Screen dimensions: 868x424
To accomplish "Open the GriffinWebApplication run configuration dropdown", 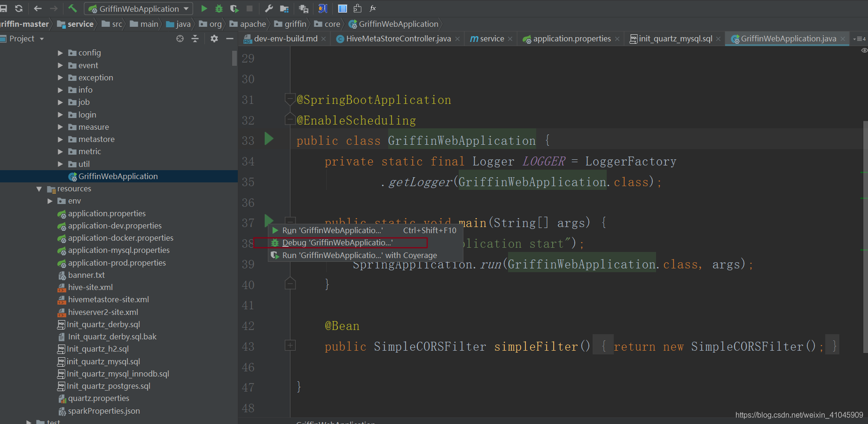I will coord(139,8).
